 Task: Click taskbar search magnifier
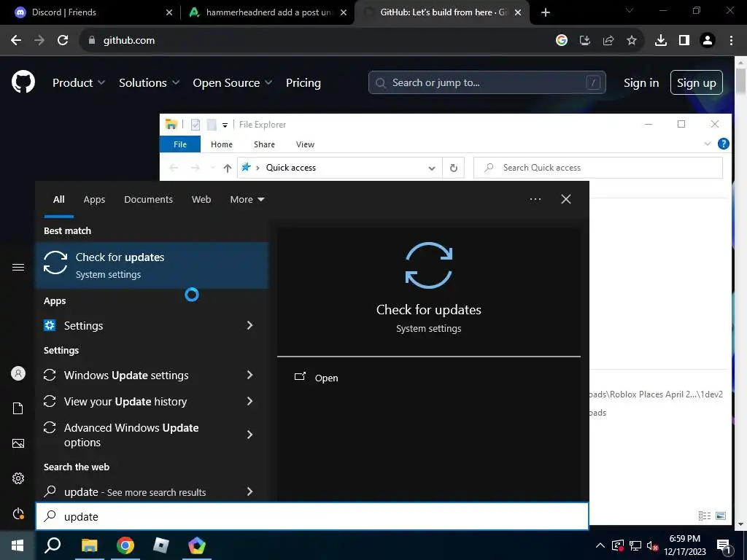pyautogui.click(x=53, y=545)
